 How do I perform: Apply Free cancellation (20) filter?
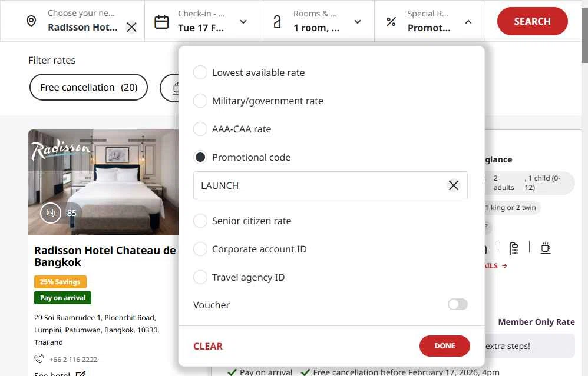(x=88, y=87)
